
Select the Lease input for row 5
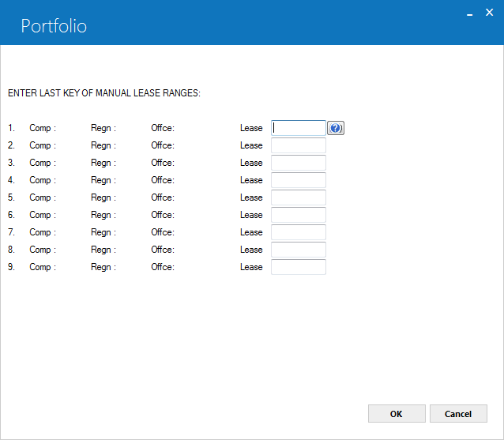[299, 197]
